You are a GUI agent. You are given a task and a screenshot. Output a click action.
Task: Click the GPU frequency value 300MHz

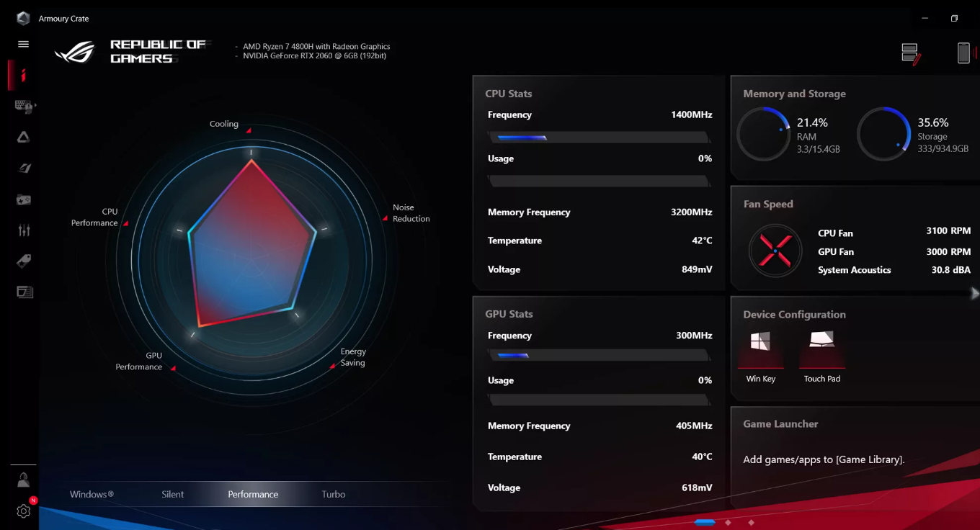point(694,336)
